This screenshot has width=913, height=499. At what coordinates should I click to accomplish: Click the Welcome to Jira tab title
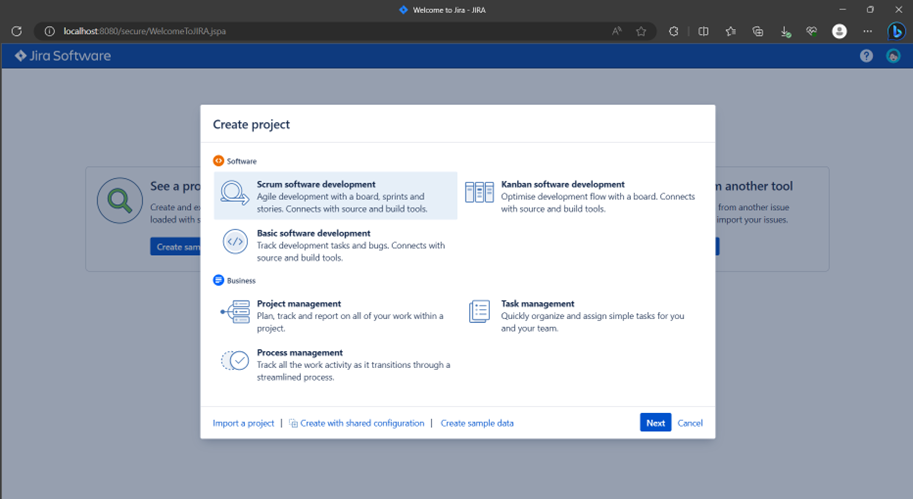[x=449, y=10]
